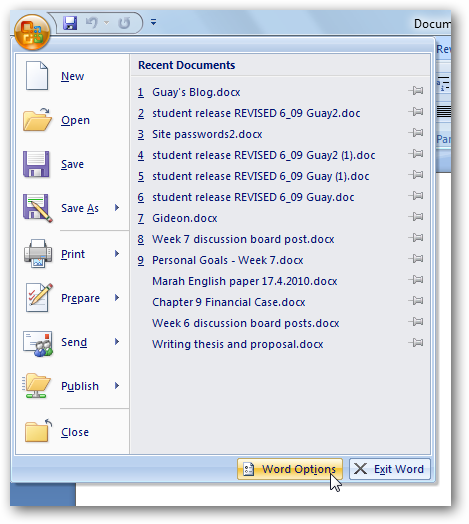This screenshot has width=469, height=524.
Task: Click the Publish network folder icon
Action: [x=36, y=386]
